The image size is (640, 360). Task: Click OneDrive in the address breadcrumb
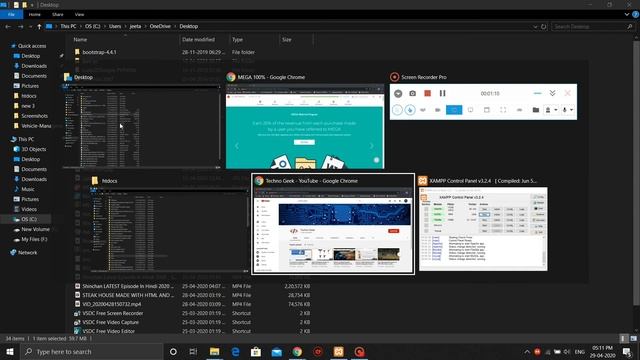160,26
